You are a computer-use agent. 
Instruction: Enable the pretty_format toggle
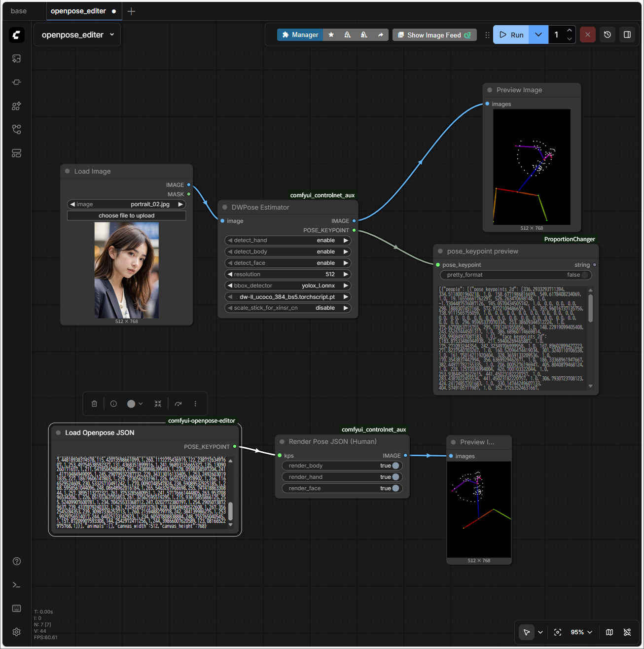(584, 275)
